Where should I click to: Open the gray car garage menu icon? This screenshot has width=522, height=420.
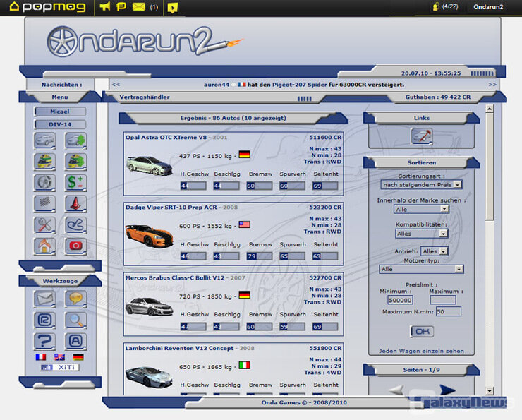tap(44, 140)
